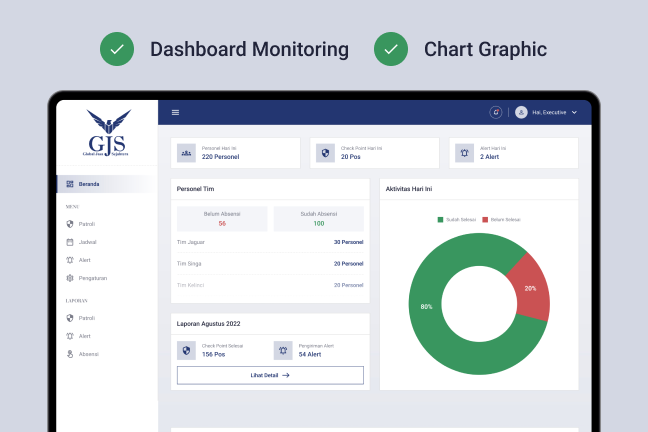The image size is (648, 432).
Task: Click the Hai, Executive label
Action: [549, 112]
